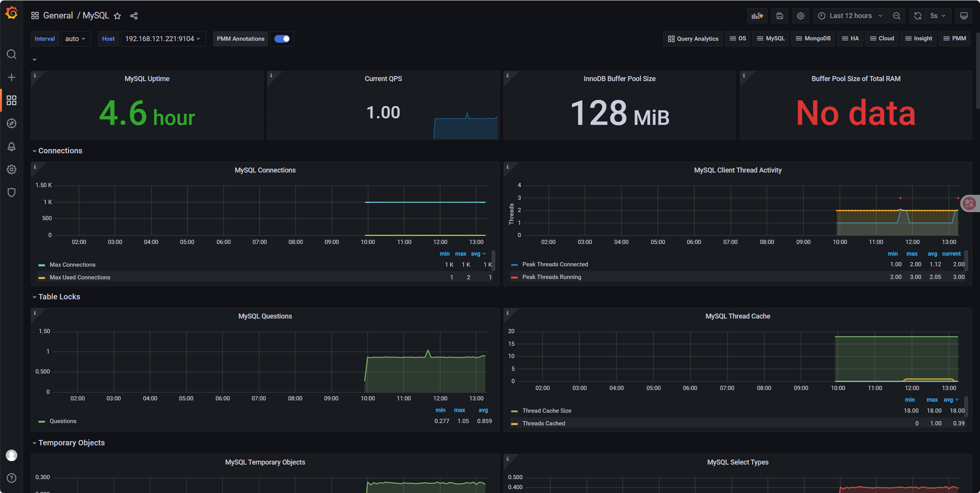Click the floating translate widget icon
This screenshot has height=493, width=980.
[969, 204]
